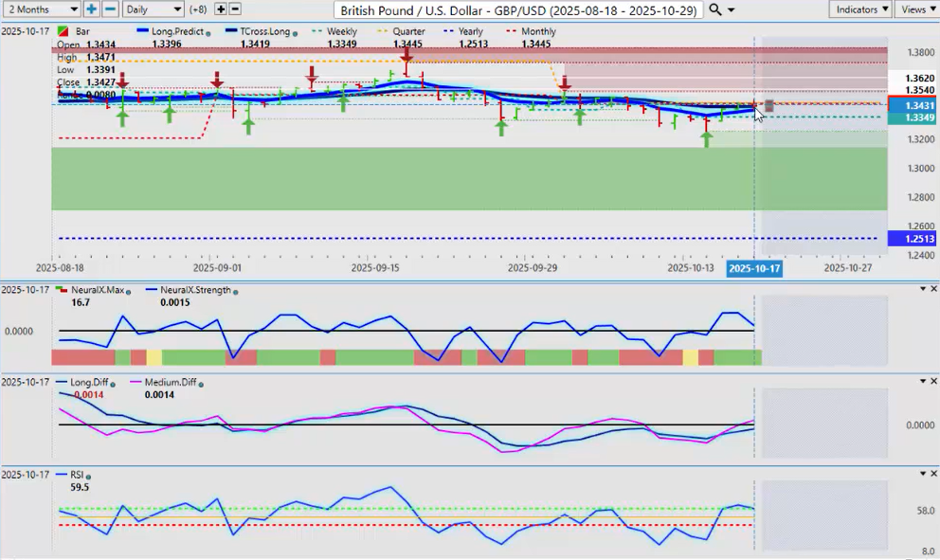
Task: Click the blue plus zoom-in button
Action: point(91,9)
